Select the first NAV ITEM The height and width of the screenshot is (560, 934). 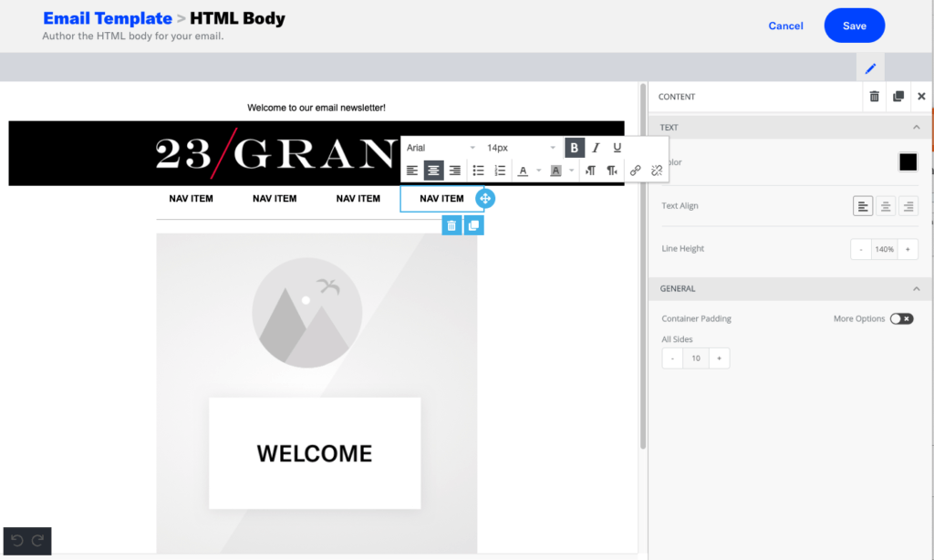coord(191,198)
